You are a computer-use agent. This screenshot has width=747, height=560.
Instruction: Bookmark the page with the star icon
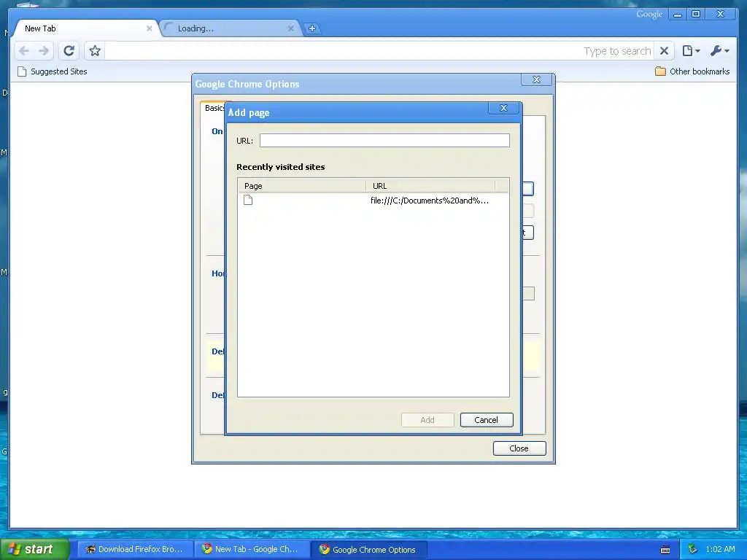pyautogui.click(x=95, y=51)
